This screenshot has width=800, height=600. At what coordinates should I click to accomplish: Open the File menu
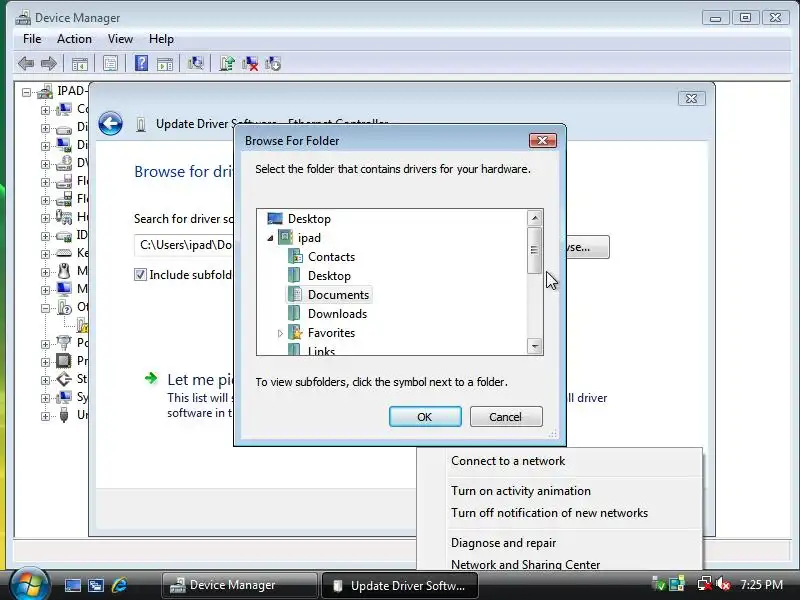(x=32, y=39)
